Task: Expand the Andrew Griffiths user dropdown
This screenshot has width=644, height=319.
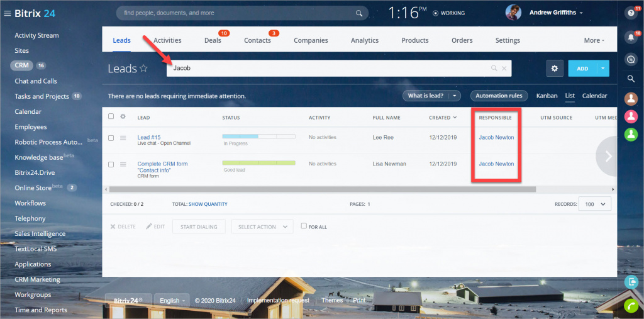Action: tap(581, 14)
